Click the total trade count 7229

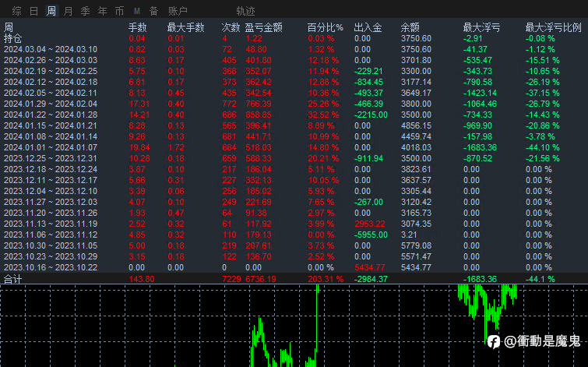231,279
